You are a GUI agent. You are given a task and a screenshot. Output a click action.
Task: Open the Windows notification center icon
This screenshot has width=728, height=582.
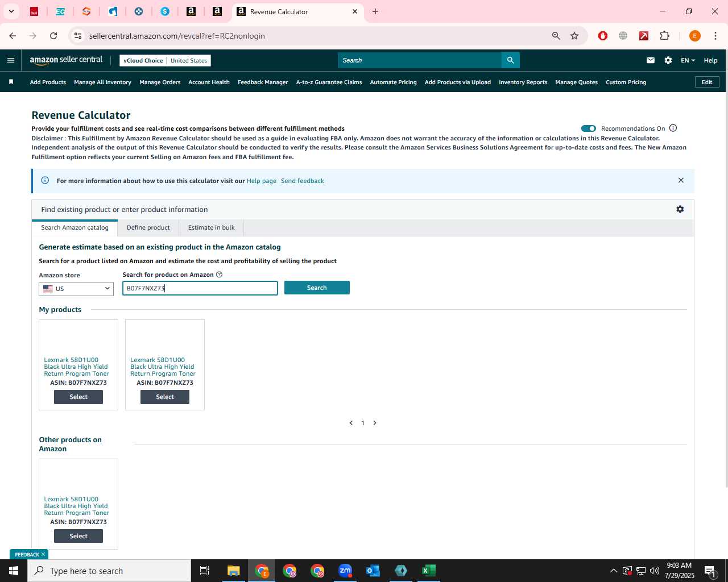710,571
